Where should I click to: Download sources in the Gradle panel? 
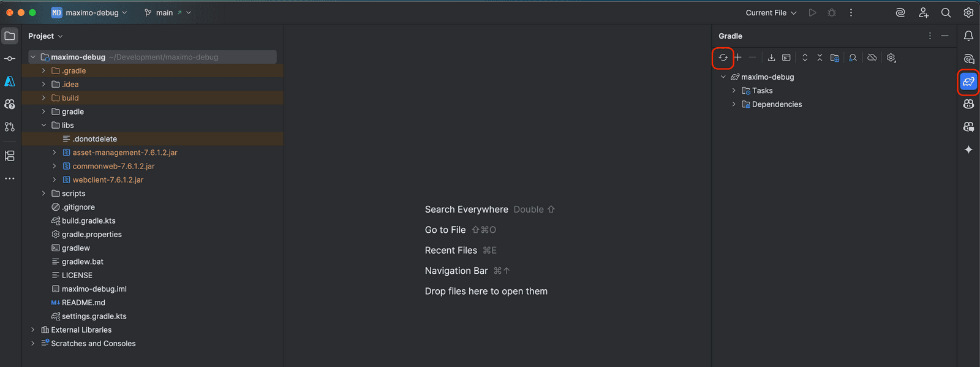(772, 58)
